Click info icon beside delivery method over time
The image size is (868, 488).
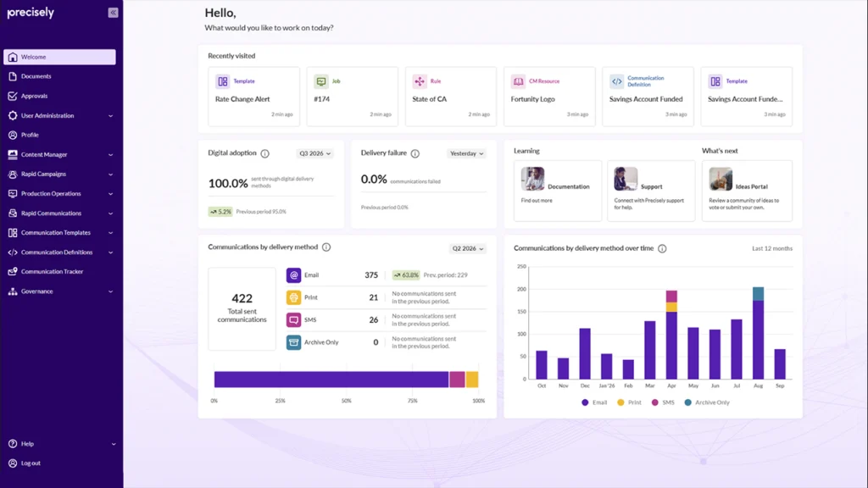tap(662, 248)
